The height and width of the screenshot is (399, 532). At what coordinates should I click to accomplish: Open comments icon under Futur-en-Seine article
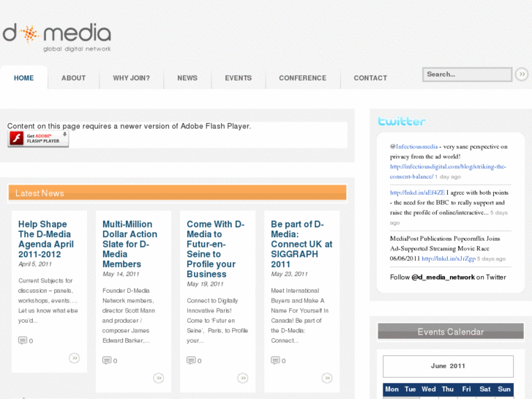[191, 360]
